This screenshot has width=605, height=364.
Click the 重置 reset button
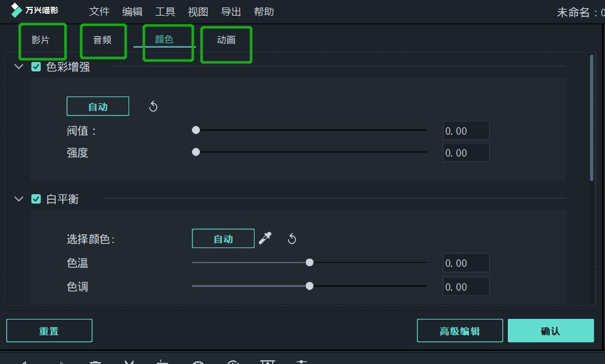(x=49, y=331)
